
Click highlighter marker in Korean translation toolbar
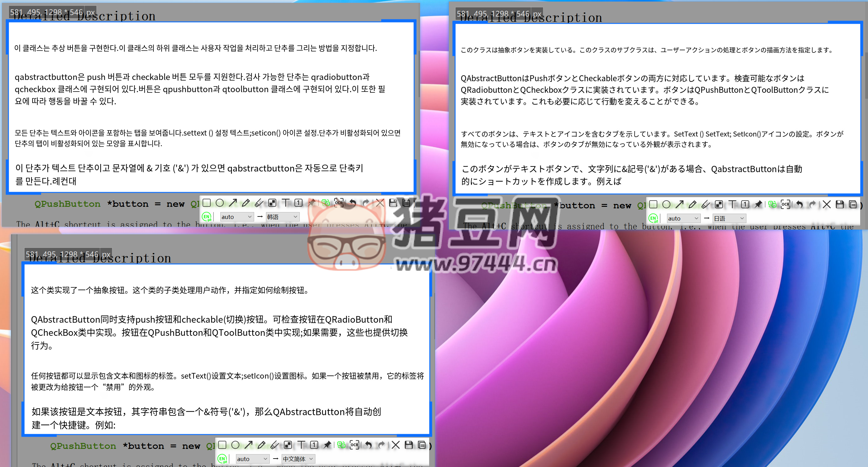[x=259, y=203]
